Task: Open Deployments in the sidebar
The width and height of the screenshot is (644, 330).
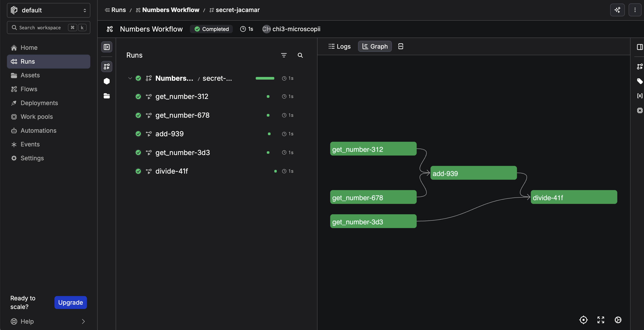Action: click(48, 103)
